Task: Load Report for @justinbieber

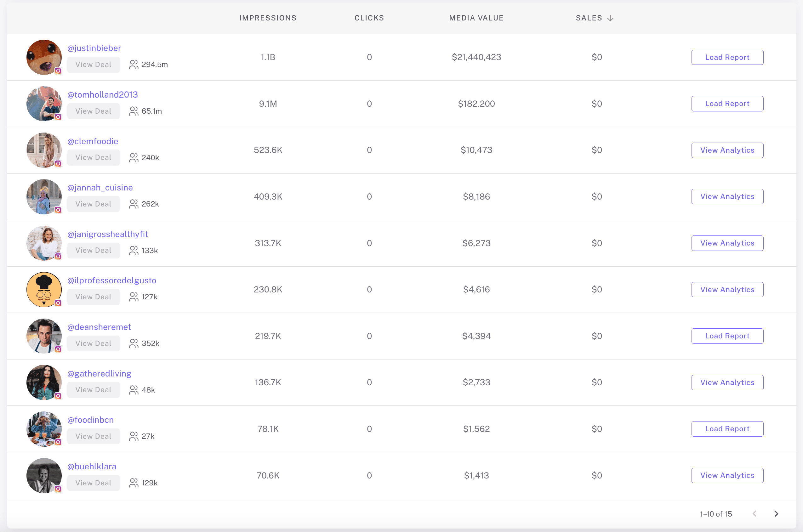Action: coord(727,57)
